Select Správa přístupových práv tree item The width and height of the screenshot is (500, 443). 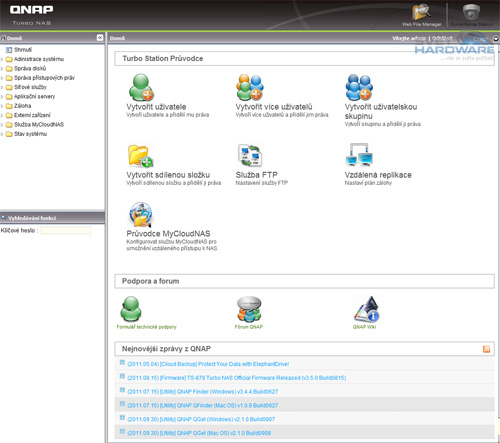click(44, 78)
